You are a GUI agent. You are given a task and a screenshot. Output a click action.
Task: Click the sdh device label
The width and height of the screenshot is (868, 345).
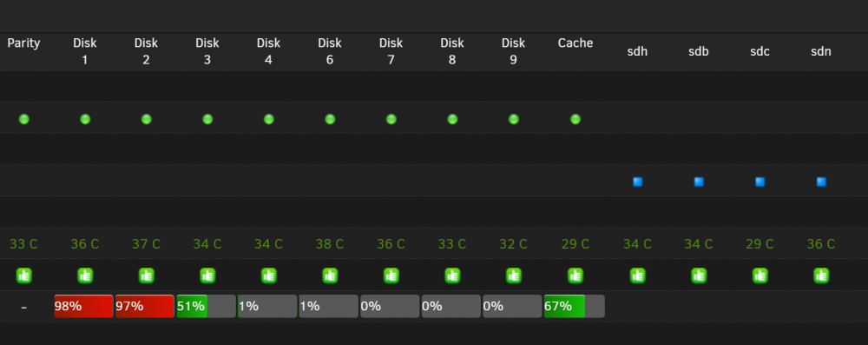pyautogui.click(x=637, y=51)
